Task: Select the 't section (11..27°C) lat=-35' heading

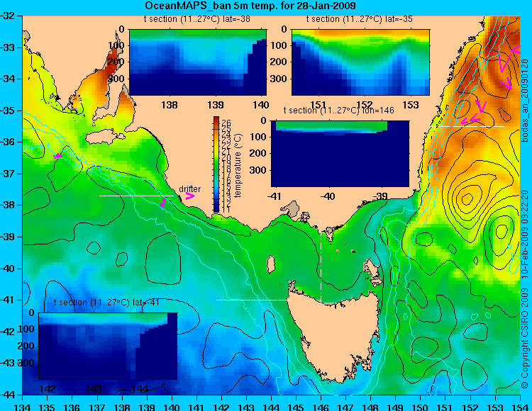Action: point(360,19)
